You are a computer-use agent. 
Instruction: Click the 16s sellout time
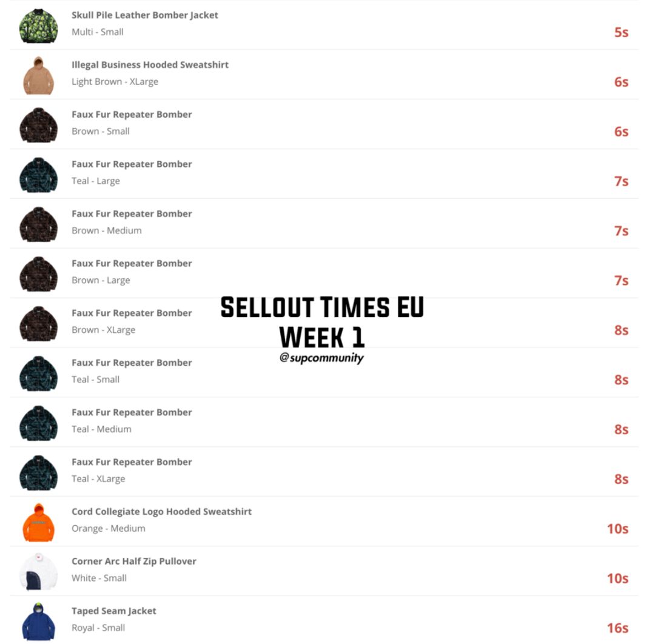point(618,628)
